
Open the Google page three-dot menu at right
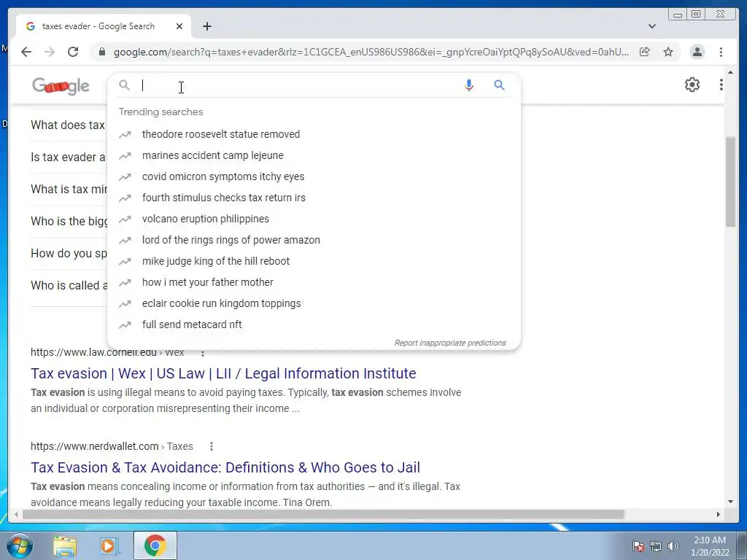(721, 85)
